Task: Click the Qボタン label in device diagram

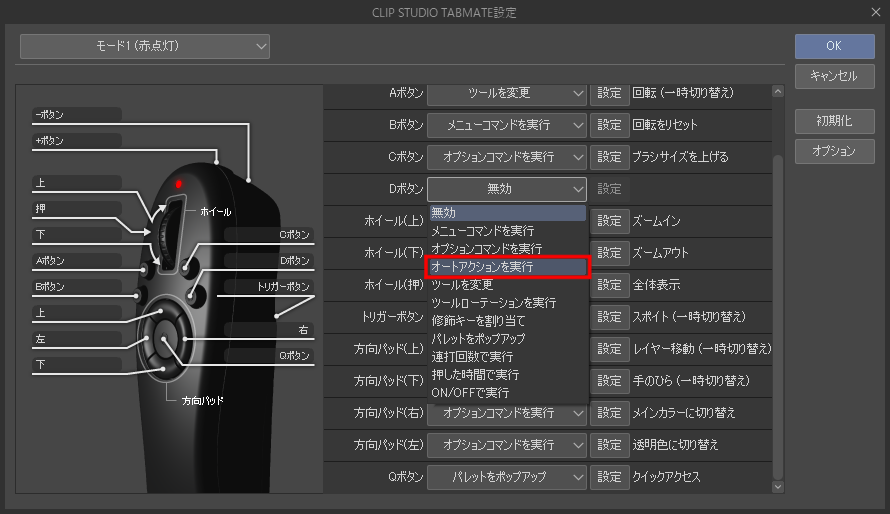Action: pyautogui.click(x=269, y=356)
